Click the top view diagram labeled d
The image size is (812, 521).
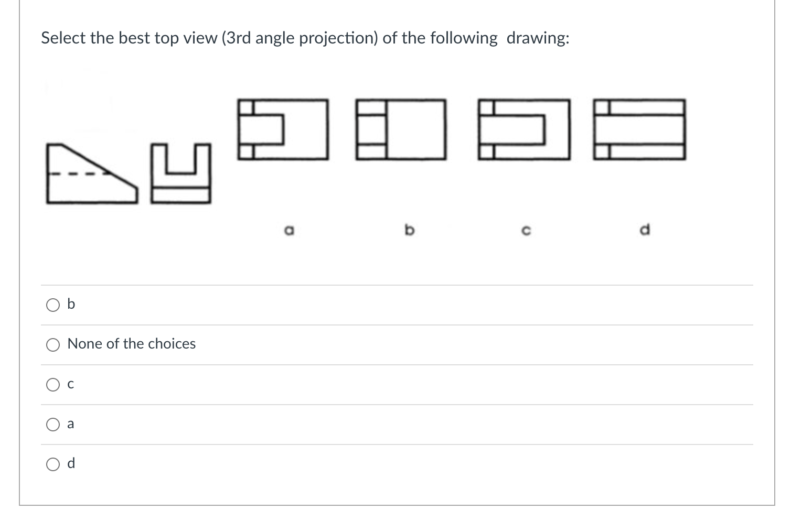641,129
